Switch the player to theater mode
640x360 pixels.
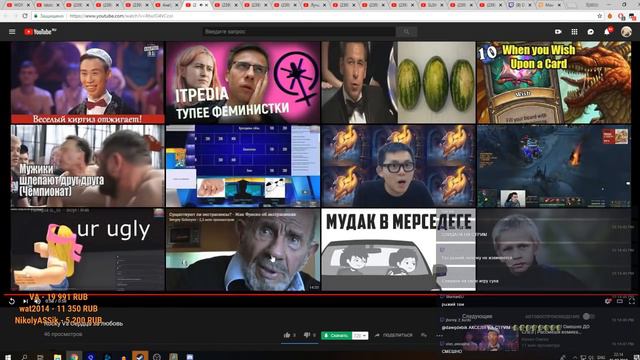pos(620,301)
